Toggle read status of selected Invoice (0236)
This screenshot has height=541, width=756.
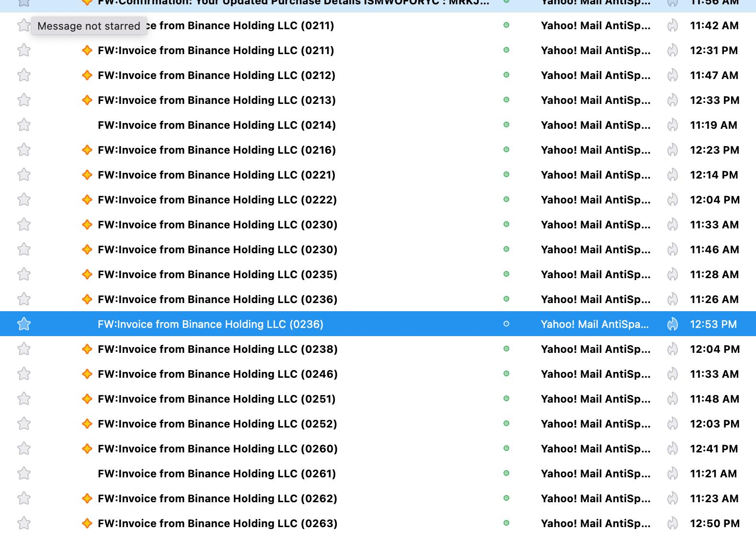[x=506, y=324]
